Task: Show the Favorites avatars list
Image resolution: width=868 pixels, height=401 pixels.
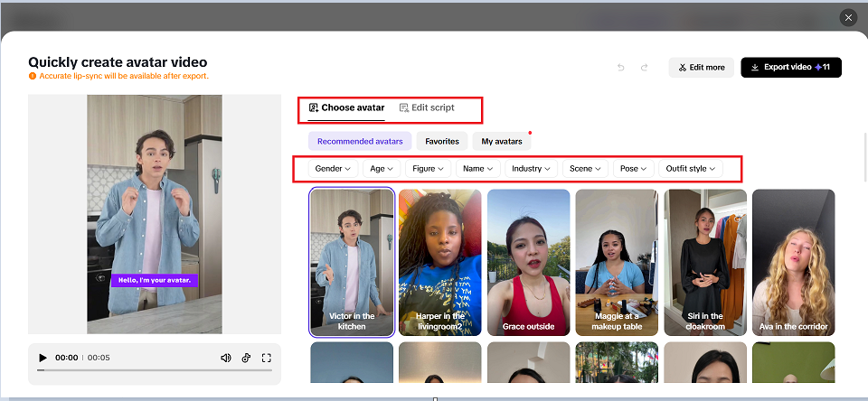Action: [x=442, y=141]
